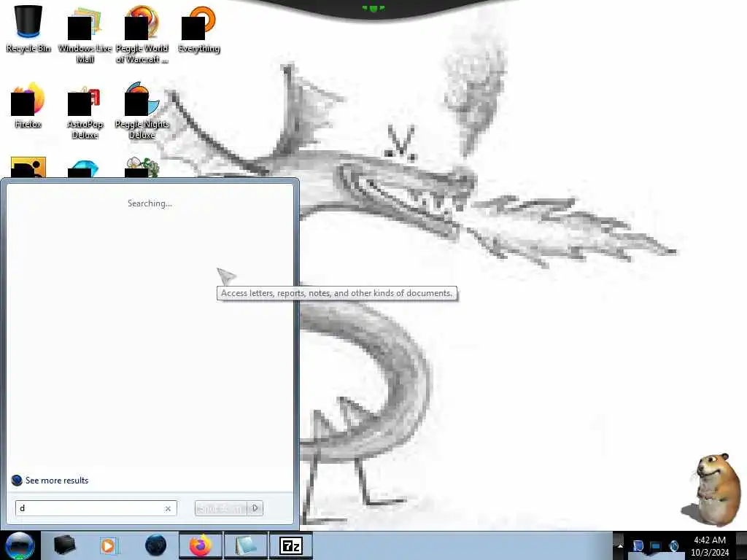Show hidden system tray icons
Image resolution: width=747 pixels, height=560 pixels.
pos(620,545)
